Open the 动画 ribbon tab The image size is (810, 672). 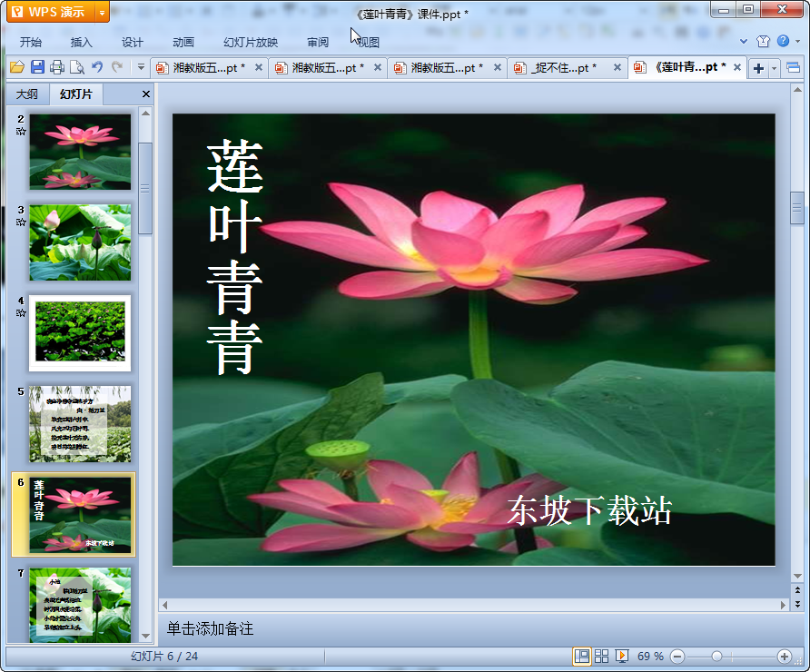183,43
